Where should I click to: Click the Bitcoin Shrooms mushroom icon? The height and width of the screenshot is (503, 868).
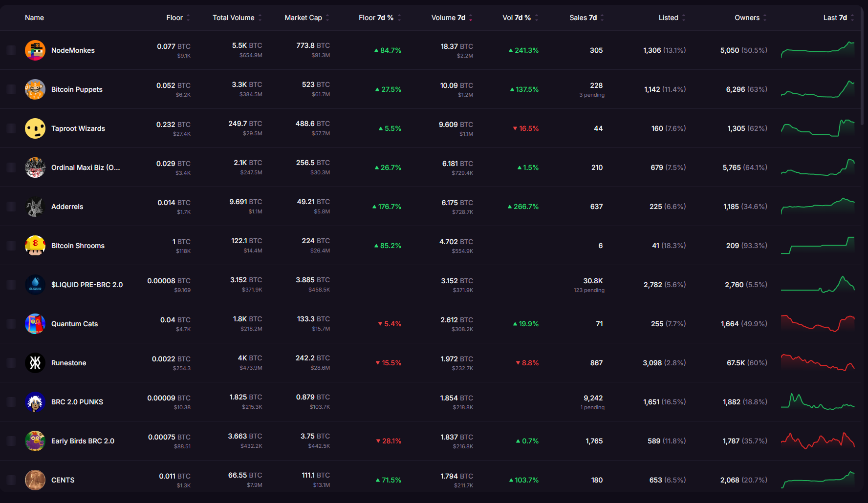[35, 246]
